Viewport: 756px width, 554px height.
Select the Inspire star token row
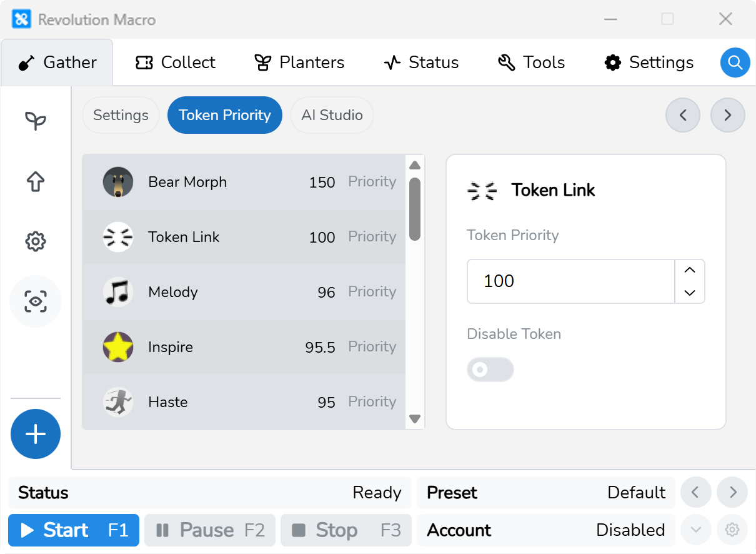pos(244,347)
